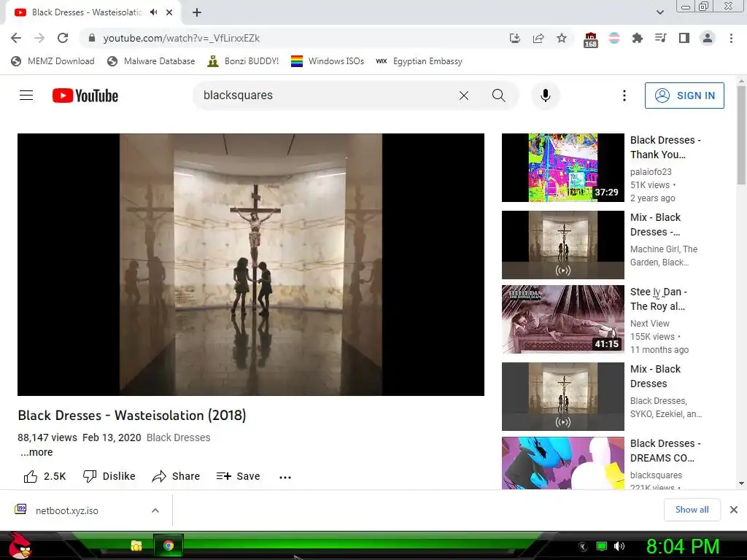Open media controls icon in toolbar
This screenshot has width=747, height=560.
(x=661, y=38)
